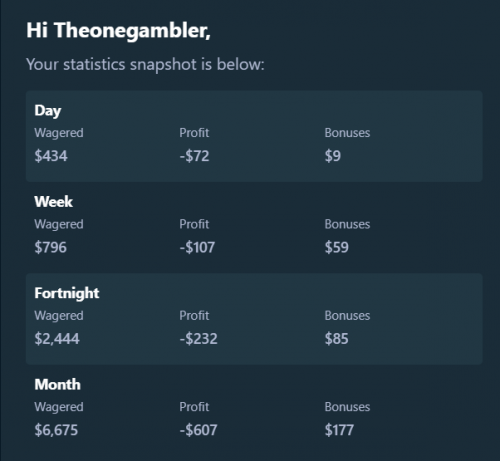Image resolution: width=500 pixels, height=461 pixels.
Task: Select the Fortnight wagered value $2,444
Action: (x=57, y=338)
